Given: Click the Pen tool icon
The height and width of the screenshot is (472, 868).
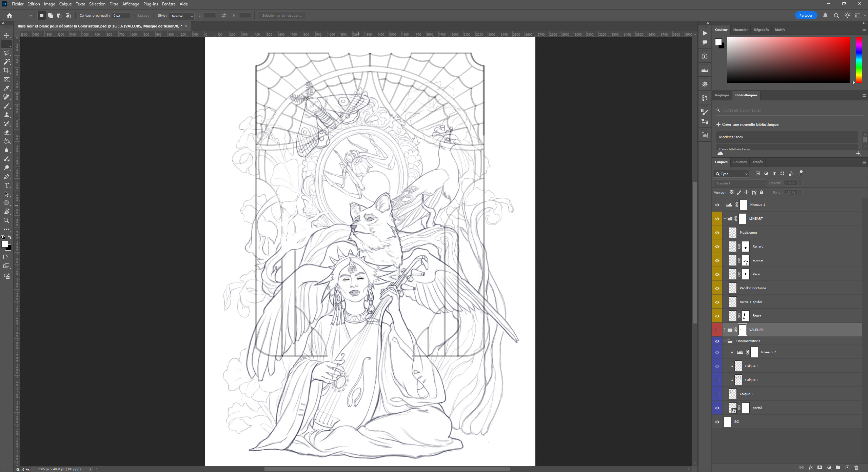Looking at the screenshot, I should click(x=6, y=176).
